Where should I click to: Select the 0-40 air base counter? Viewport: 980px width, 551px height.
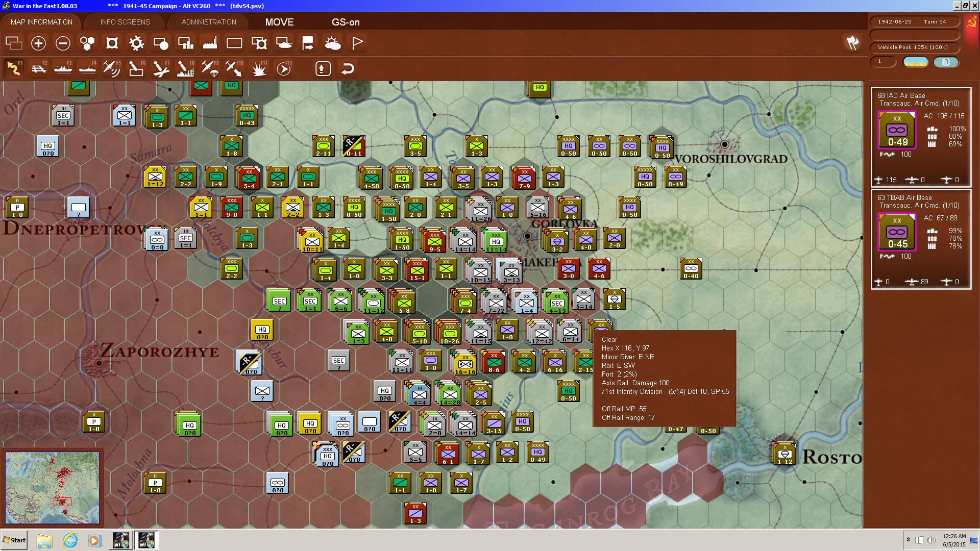point(691,269)
